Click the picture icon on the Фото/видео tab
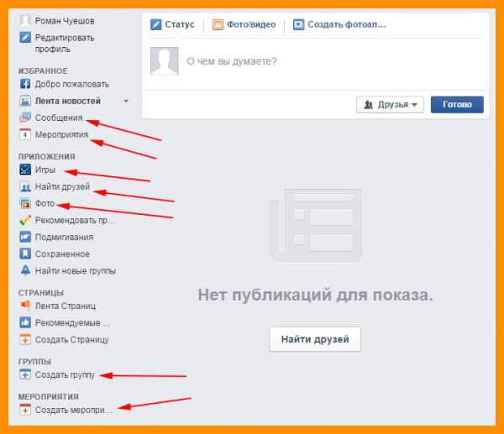The width and height of the screenshot is (504, 434). click(218, 24)
